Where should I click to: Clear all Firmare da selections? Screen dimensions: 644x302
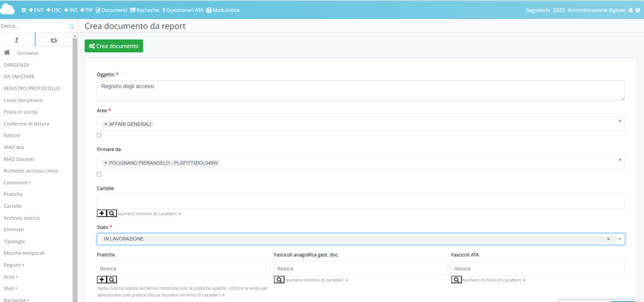tap(620, 160)
